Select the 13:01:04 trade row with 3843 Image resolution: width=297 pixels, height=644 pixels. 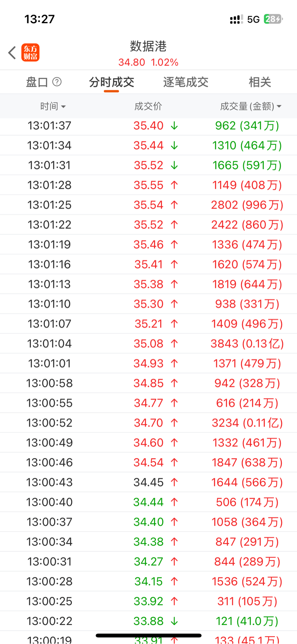pos(148,343)
